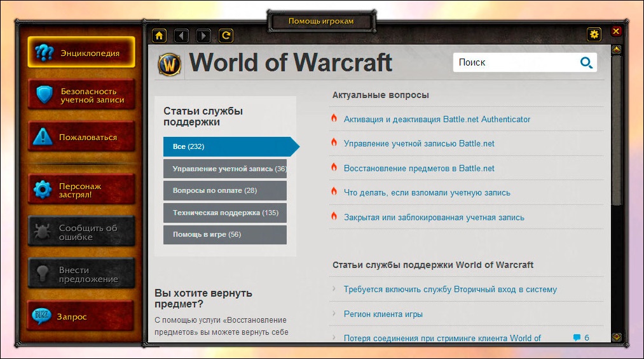Click the chevron beside Регион клиента игры

(x=334, y=313)
